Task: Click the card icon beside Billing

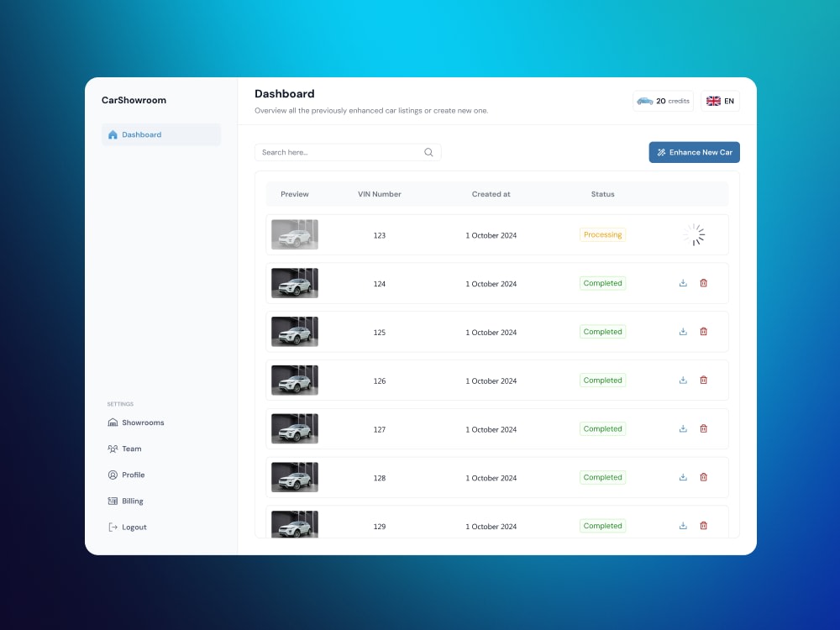Action: coord(113,501)
